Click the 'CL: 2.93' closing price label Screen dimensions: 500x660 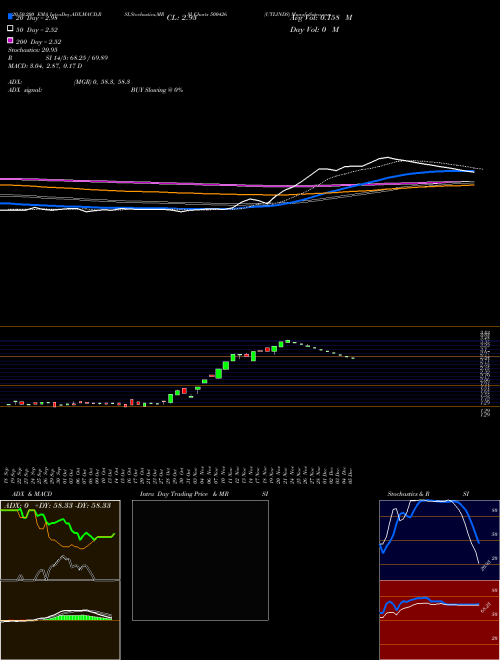tap(181, 18)
